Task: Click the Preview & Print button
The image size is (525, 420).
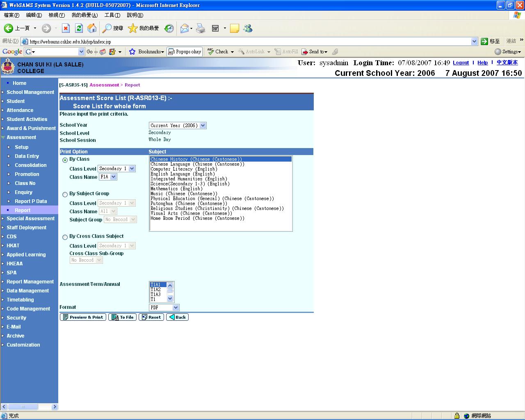Action: (83, 317)
